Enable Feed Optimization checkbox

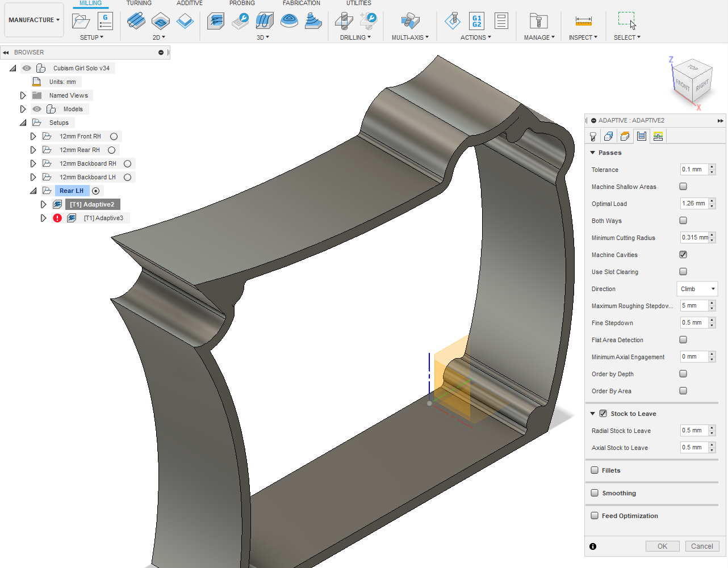point(595,515)
